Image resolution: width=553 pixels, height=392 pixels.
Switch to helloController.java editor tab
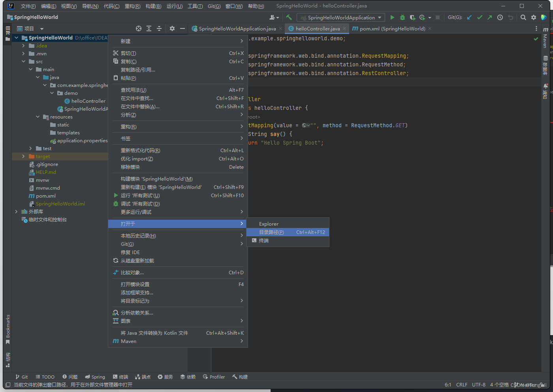point(318,28)
